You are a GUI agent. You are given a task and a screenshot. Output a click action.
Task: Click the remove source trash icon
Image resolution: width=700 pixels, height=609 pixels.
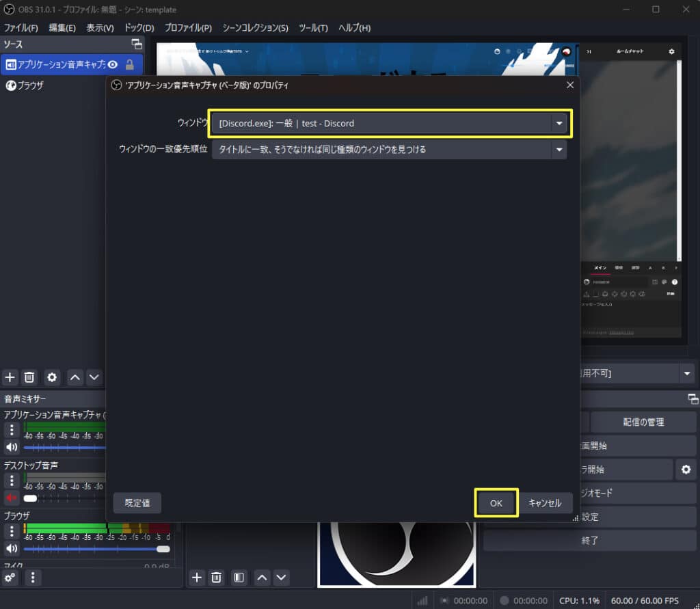[29, 377]
